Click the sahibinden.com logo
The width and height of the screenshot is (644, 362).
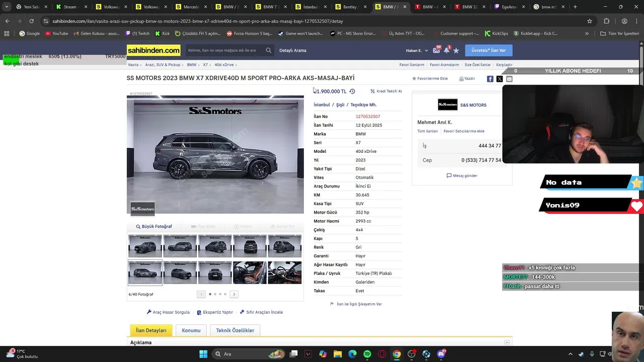click(x=153, y=50)
